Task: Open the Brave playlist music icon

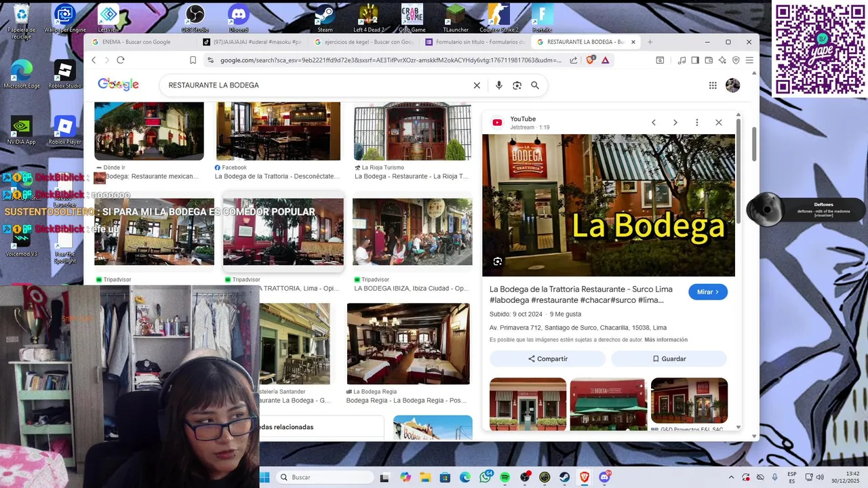Action: tap(682, 60)
